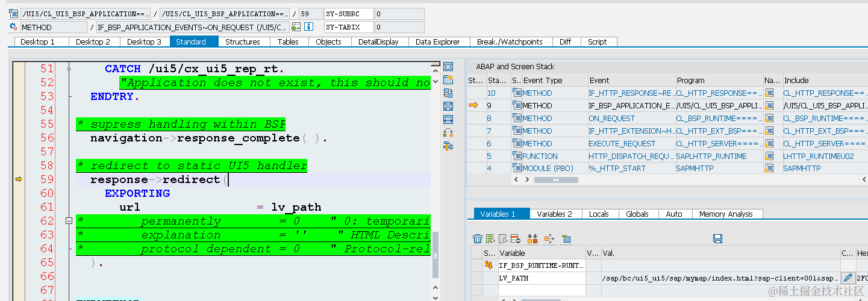This screenshot has width=868, height=301.
Task: Click the empty variable name field below LV_PATH
Action: coord(542,290)
